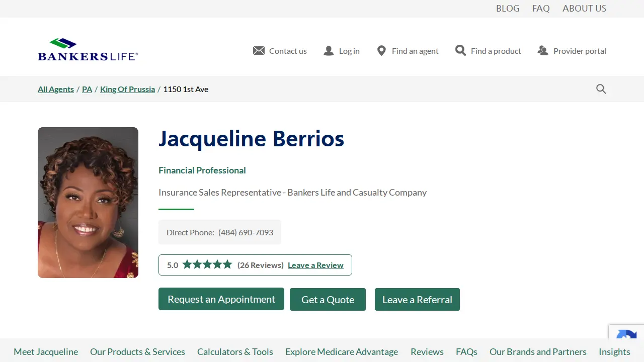Click the Bankers Life logo
Image resolution: width=644 pixels, height=362 pixels.
click(x=88, y=50)
